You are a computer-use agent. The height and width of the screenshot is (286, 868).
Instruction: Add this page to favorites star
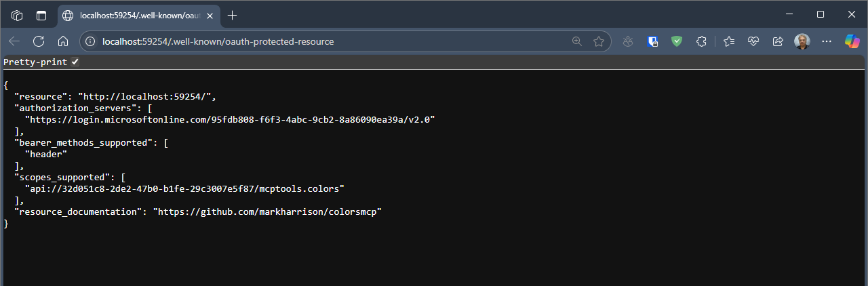599,41
